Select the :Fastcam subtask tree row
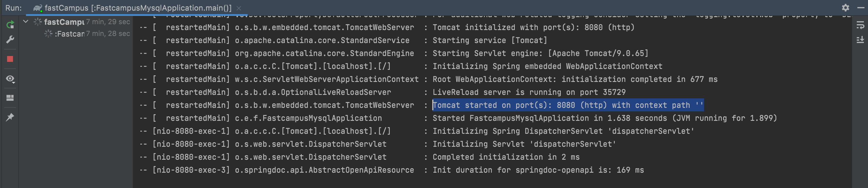The width and height of the screenshot is (868, 188). point(76,34)
